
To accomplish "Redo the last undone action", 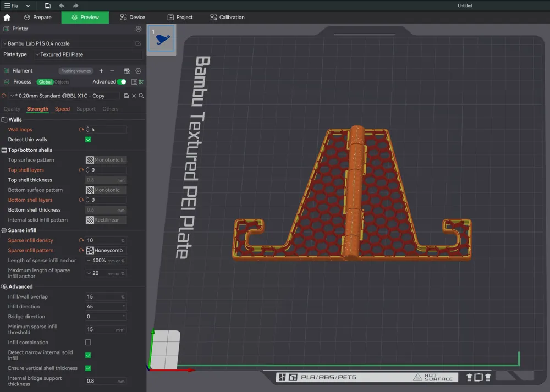I will click(x=75, y=5).
